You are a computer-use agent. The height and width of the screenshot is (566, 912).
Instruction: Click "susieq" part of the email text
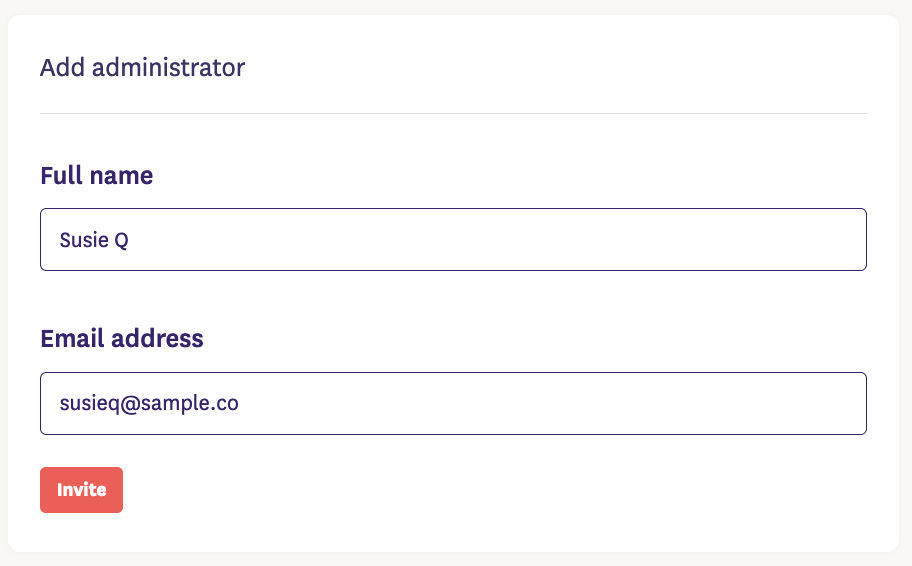click(x=90, y=403)
